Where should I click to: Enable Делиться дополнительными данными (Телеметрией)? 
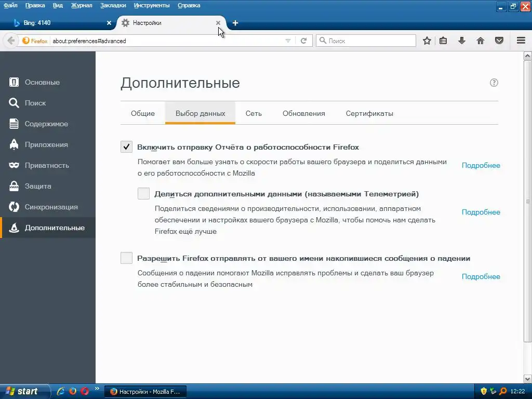pyautogui.click(x=143, y=194)
